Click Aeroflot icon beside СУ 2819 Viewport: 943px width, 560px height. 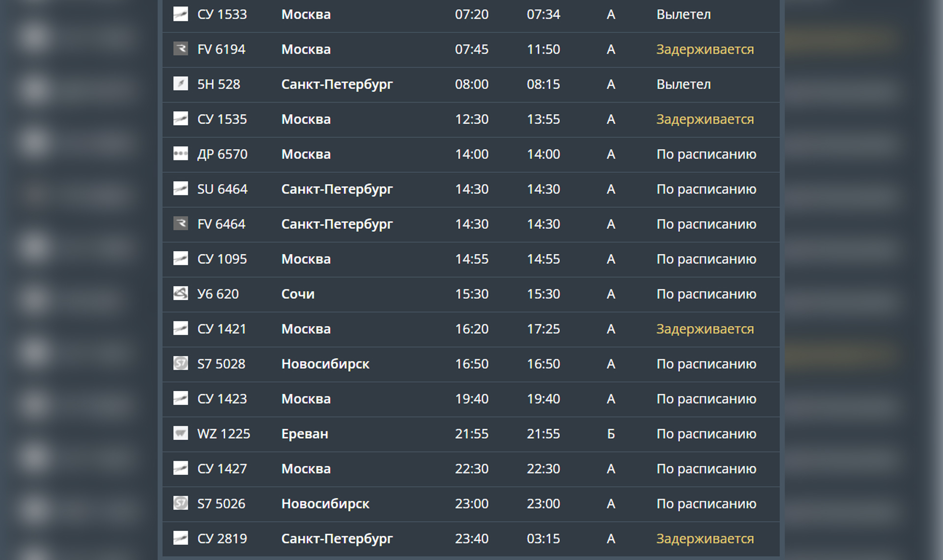point(180,538)
